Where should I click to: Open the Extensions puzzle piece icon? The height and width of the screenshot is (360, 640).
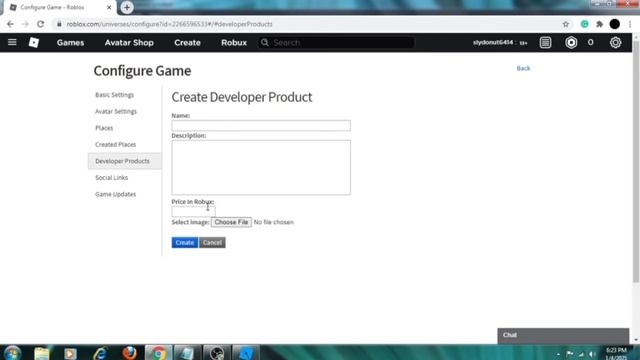coord(599,24)
